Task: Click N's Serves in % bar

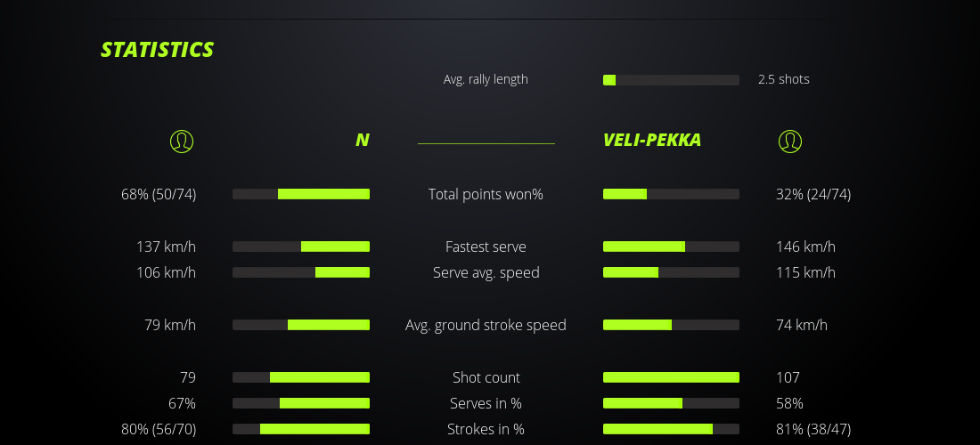Action: [x=301, y=403]
